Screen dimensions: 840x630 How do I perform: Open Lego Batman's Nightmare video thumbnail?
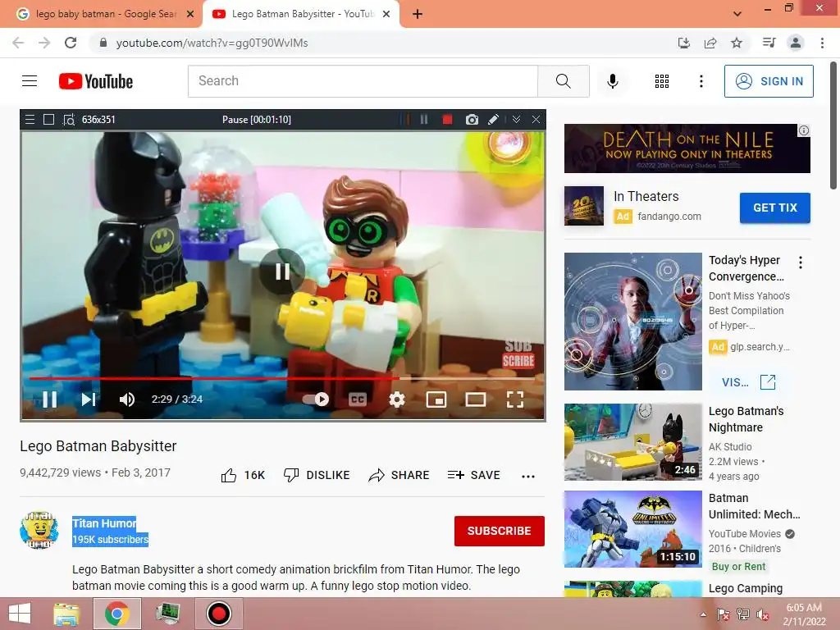pyautogui.click(x=632, y=442)
